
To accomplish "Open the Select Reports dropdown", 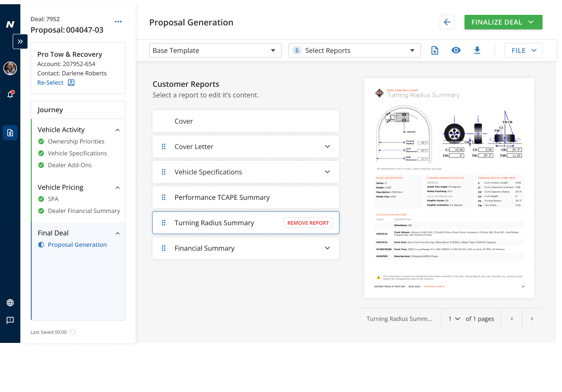I will [354, 50].
